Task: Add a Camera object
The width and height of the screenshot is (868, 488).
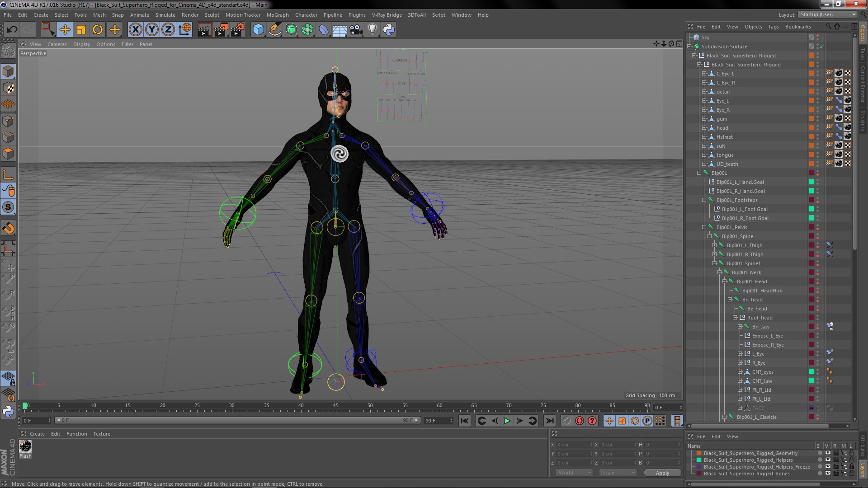Action: pos(356,30)
